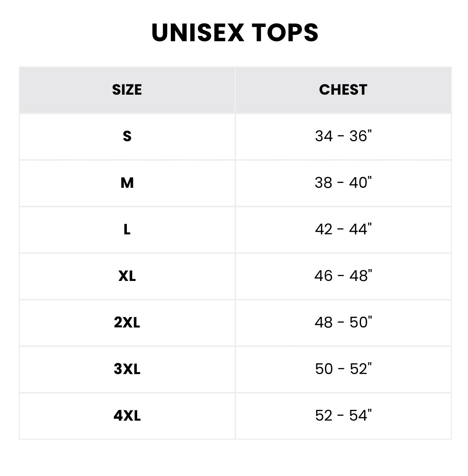
Task: Pick the 3XL size label
Action: click(127, 369)
